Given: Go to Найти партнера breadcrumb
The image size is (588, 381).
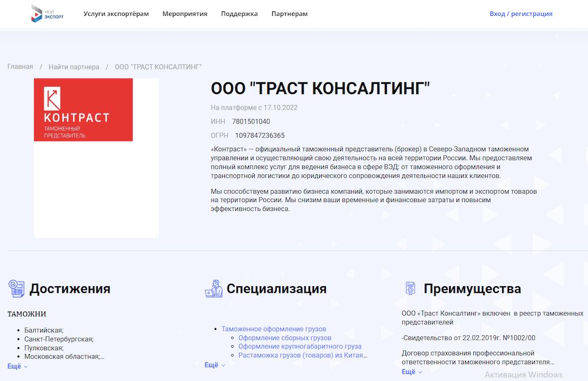Looking at the screenshot, I should [74, 67].
